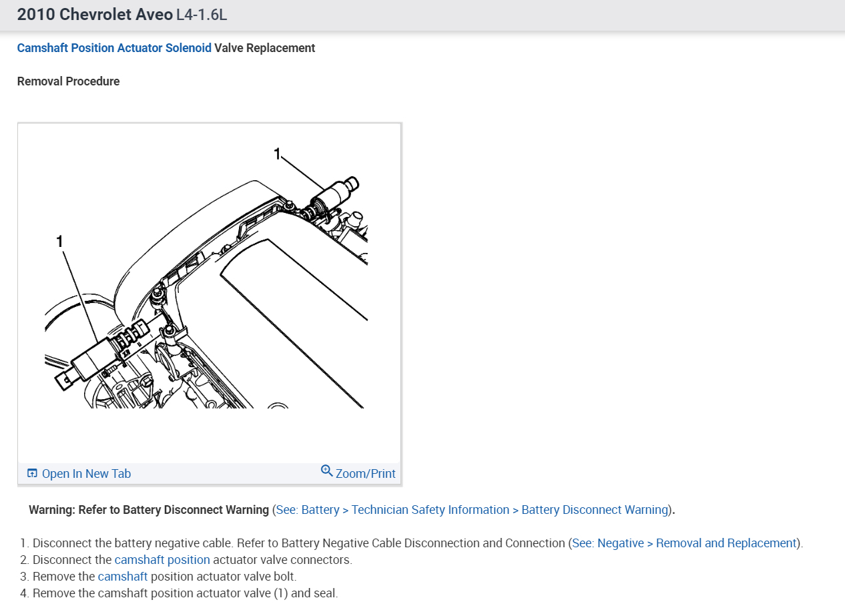The image size is (845, 616).
Task: Open the Camshaft Position Actuator Solenoid link
Action: click(114, 48)
